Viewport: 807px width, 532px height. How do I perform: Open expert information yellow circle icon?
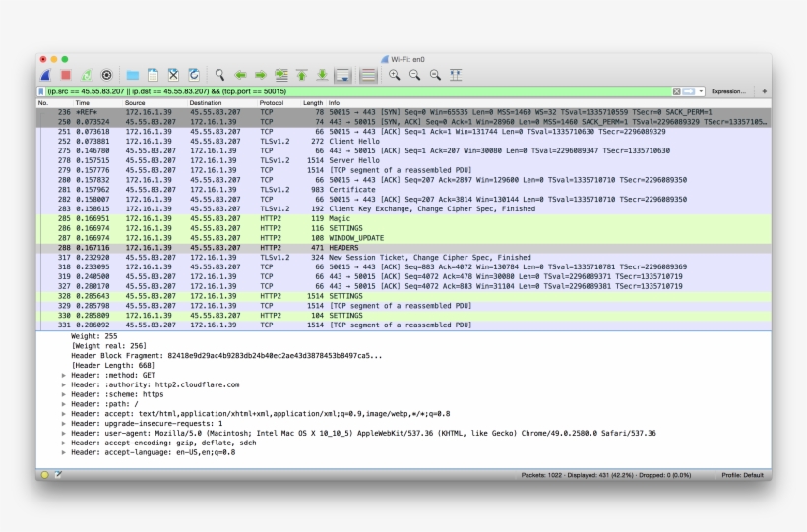[44, 475]
